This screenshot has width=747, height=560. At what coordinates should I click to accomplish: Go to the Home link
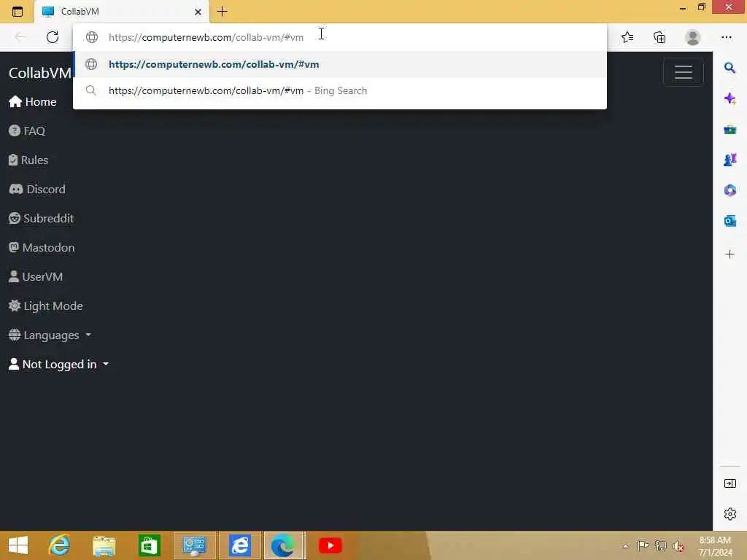point(33,102)
